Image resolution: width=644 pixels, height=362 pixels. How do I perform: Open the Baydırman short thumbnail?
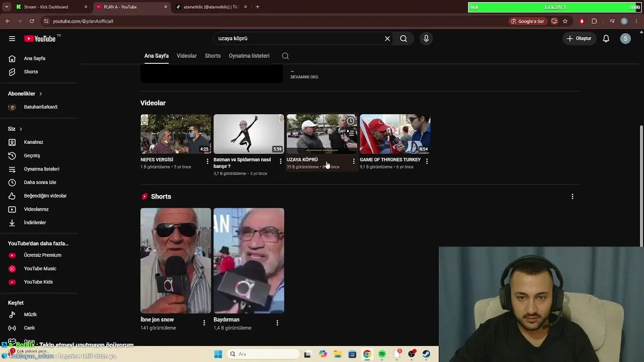(249, 261)
